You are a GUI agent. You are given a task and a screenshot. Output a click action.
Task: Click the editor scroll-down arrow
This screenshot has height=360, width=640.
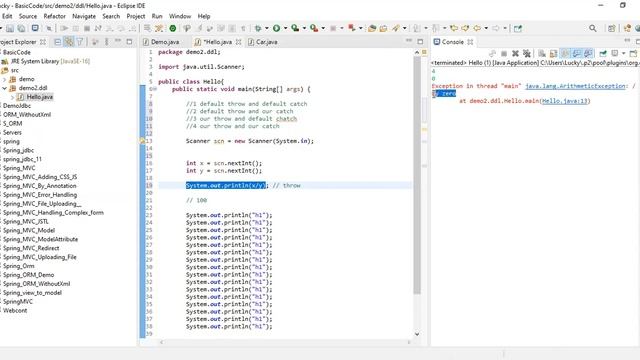pos(417,334)
